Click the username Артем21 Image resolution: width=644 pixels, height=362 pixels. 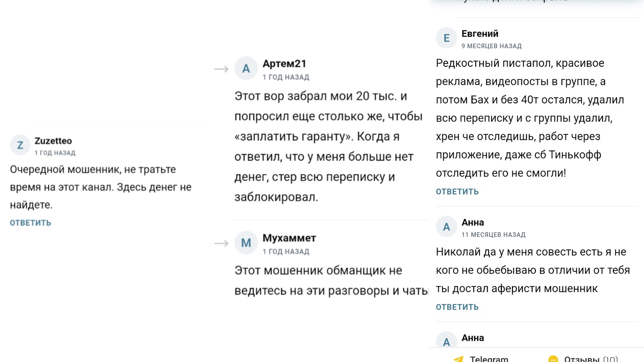[285, 64]
